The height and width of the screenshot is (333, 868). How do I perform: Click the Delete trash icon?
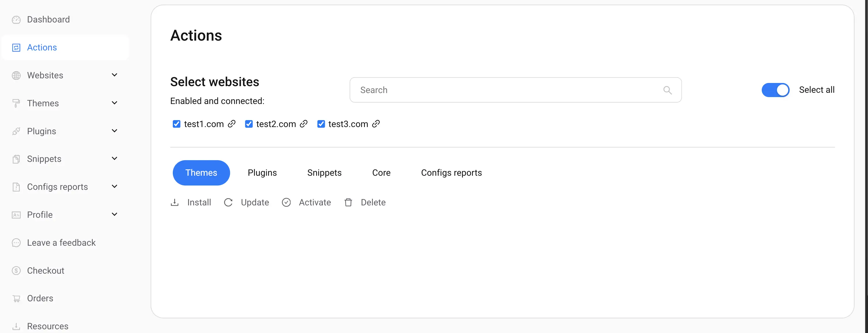(x=348, y=202)
